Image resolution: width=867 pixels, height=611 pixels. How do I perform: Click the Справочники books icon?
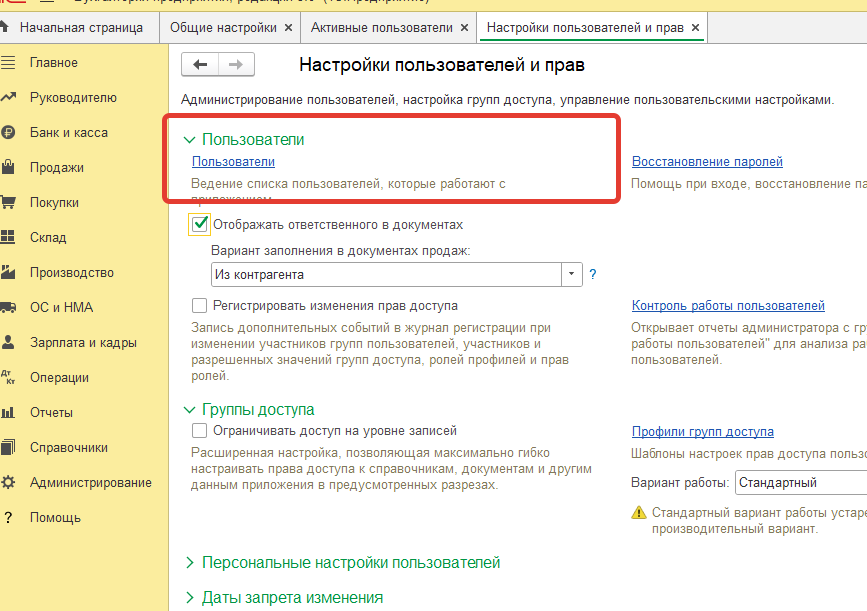8,447
